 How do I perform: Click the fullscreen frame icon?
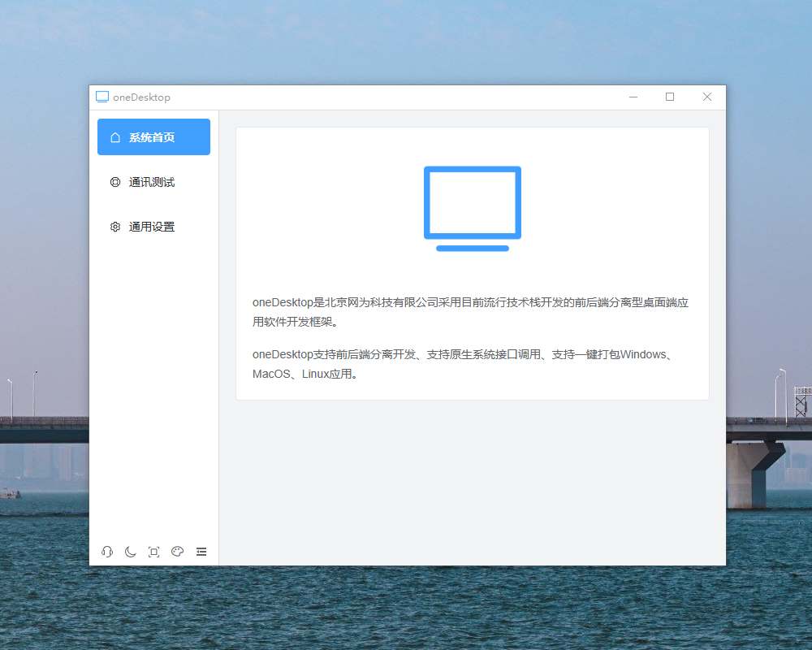(153, 552)
